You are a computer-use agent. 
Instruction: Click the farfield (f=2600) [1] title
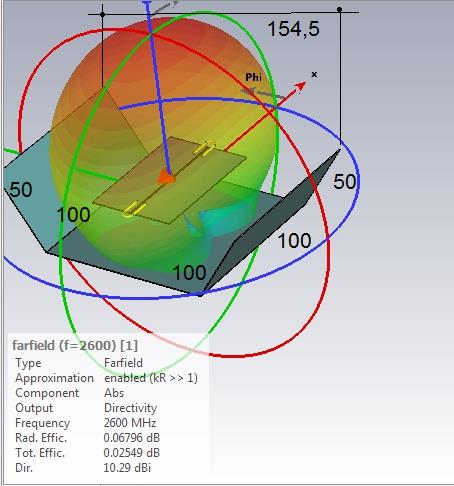[x=75, y=345]
